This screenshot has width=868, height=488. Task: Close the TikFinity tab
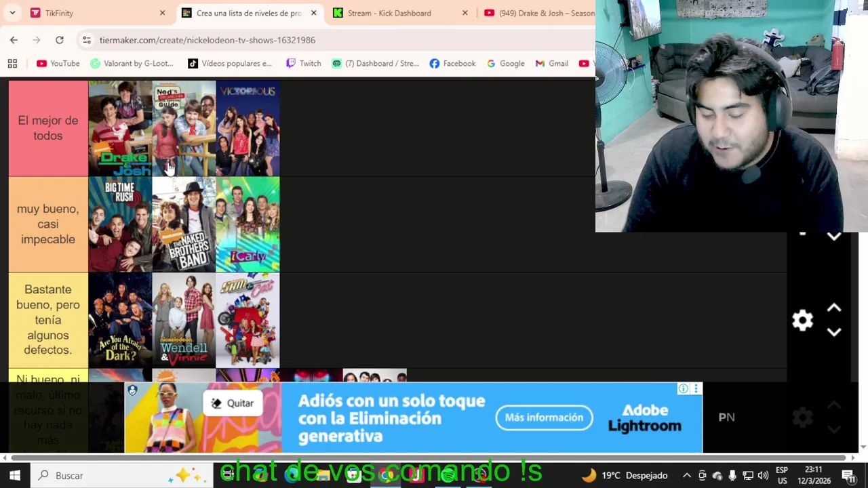[162, 13]
